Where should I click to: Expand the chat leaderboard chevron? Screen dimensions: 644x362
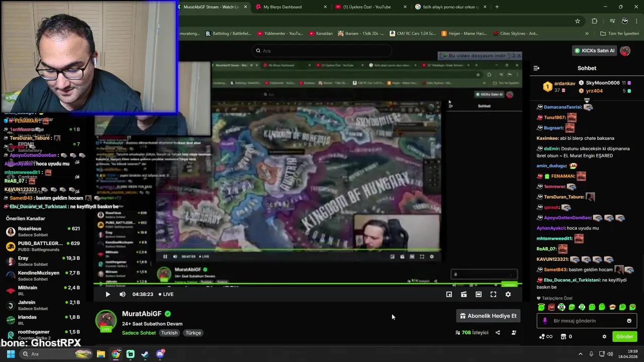tap(587, 101)
